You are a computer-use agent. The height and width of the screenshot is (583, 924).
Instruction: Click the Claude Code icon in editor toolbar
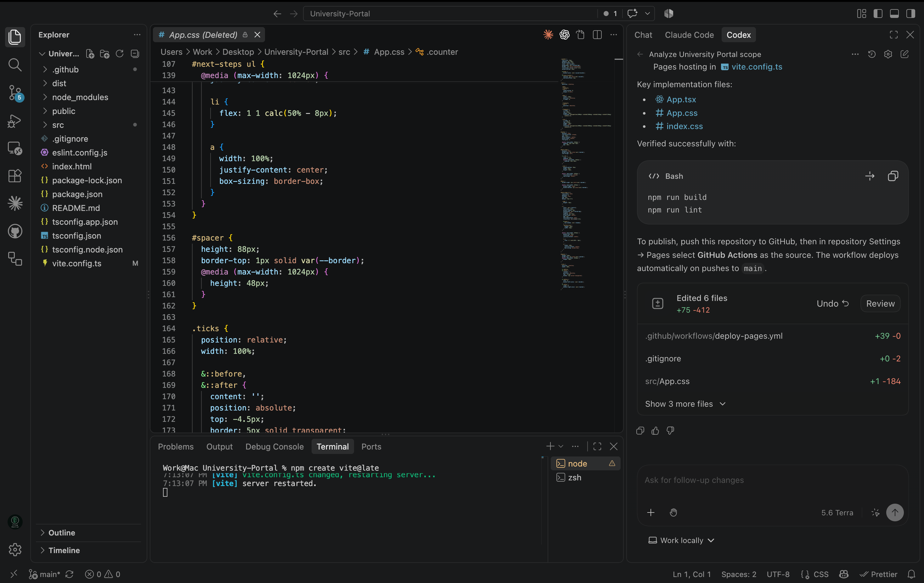coord(548,35)
